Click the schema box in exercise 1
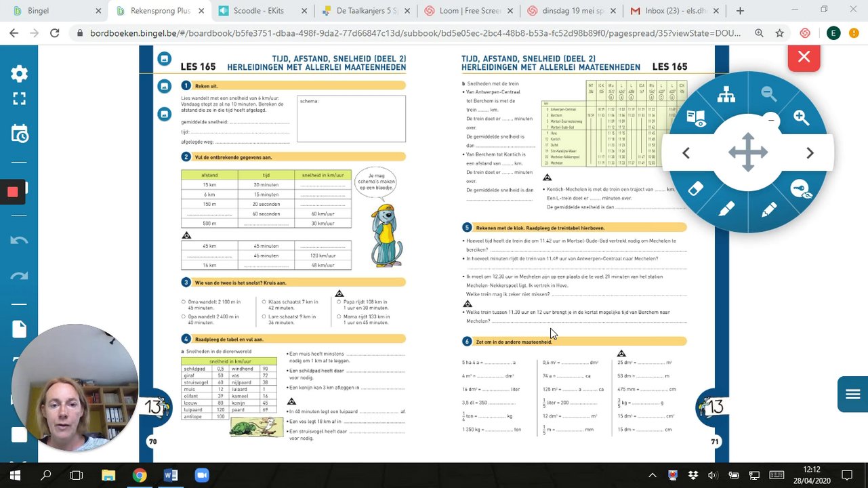The image size is (868, 488). [351, 119]
